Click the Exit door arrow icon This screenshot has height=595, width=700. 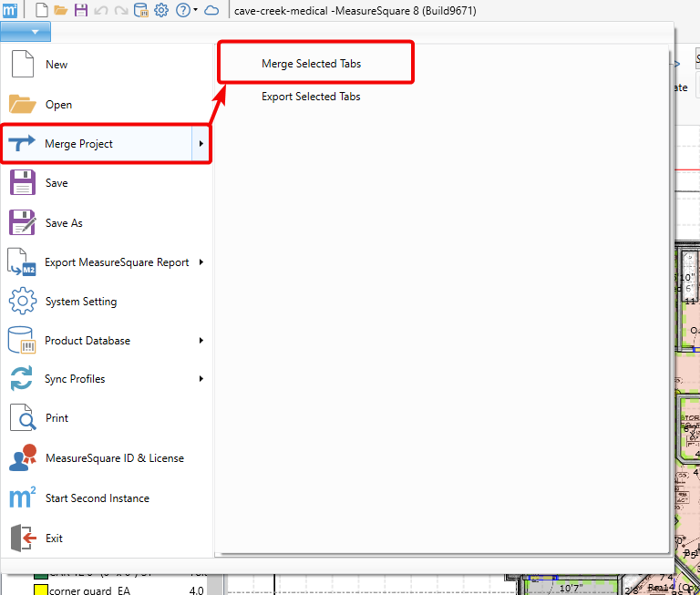click(23, 538)
